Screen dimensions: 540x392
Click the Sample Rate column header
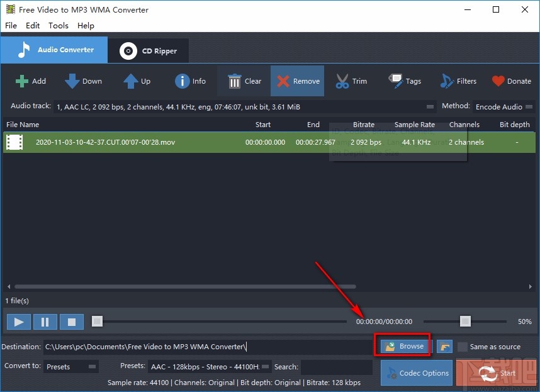click(415, 125)
